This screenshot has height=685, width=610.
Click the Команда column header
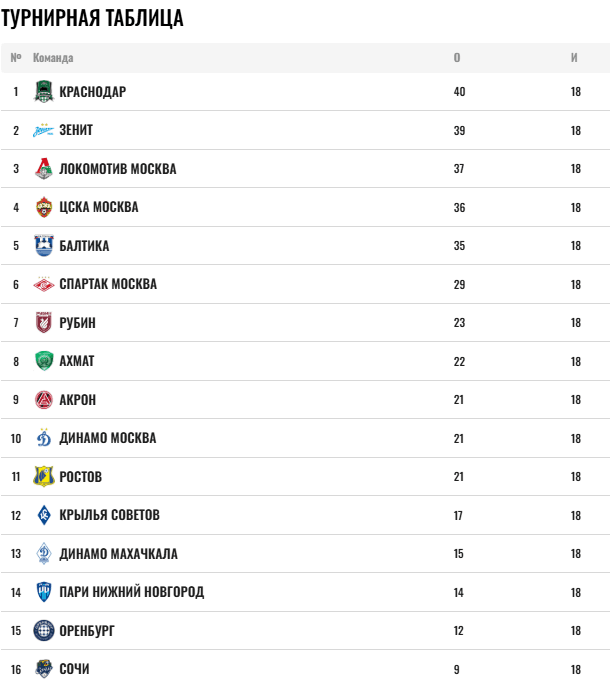tap(53, 58)
